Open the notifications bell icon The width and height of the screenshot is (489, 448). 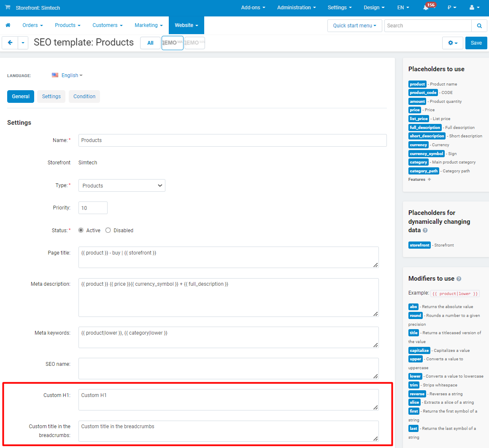pyautogui.click(x=426, y=8)
